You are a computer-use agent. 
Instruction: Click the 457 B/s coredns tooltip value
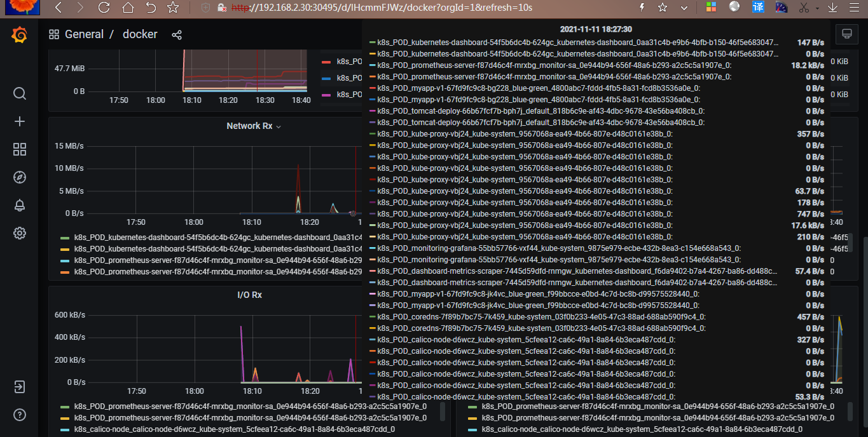(x=811, y=317)
